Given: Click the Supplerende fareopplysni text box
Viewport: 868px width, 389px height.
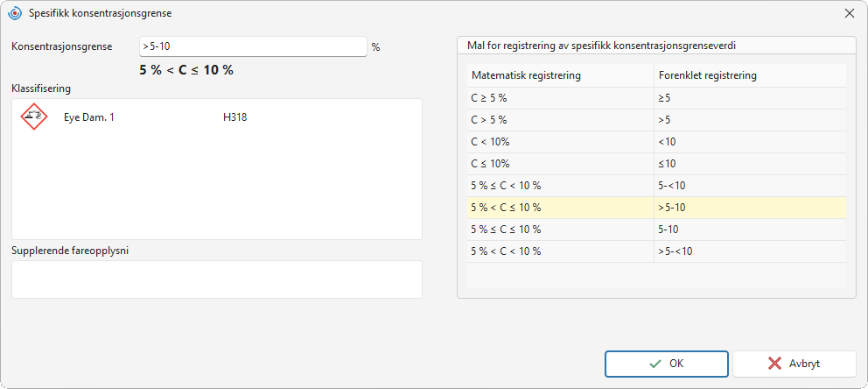Looking at the screenshot, I should [216, 279].
